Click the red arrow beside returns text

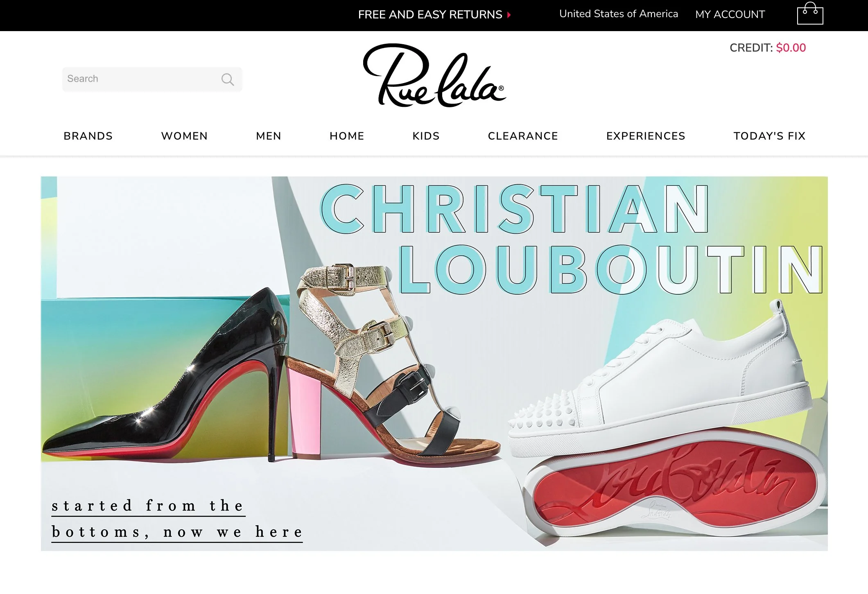coord(509,15)
